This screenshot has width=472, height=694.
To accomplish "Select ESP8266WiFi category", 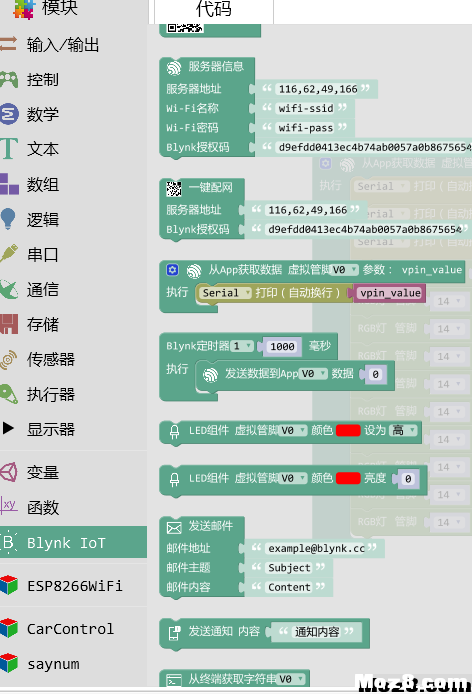I will coord(74,586).
